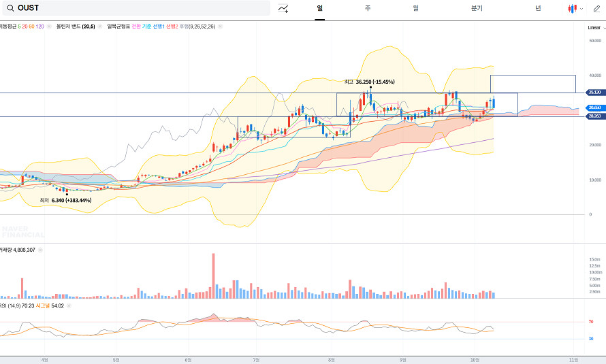Click the 최고 36.250 high marker label
Screen dimensions: 606x364
tap(370, 82)
